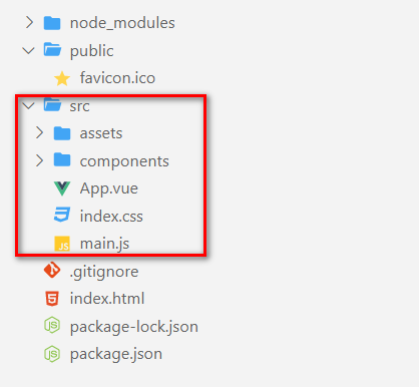Viewport: 419px width, 387px height.
Task: Click the orange git icon beside .gitignore
Action: coord(52,270)
